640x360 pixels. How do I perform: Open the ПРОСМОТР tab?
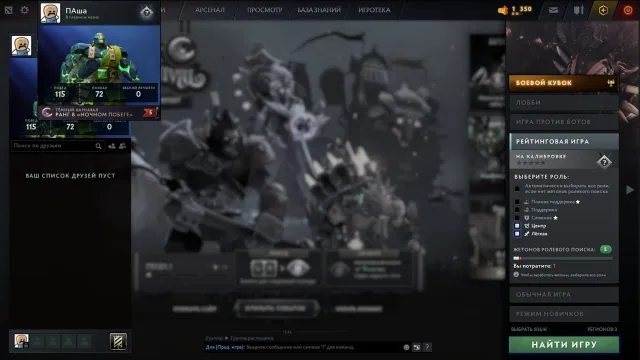click(x=264, y=10)
